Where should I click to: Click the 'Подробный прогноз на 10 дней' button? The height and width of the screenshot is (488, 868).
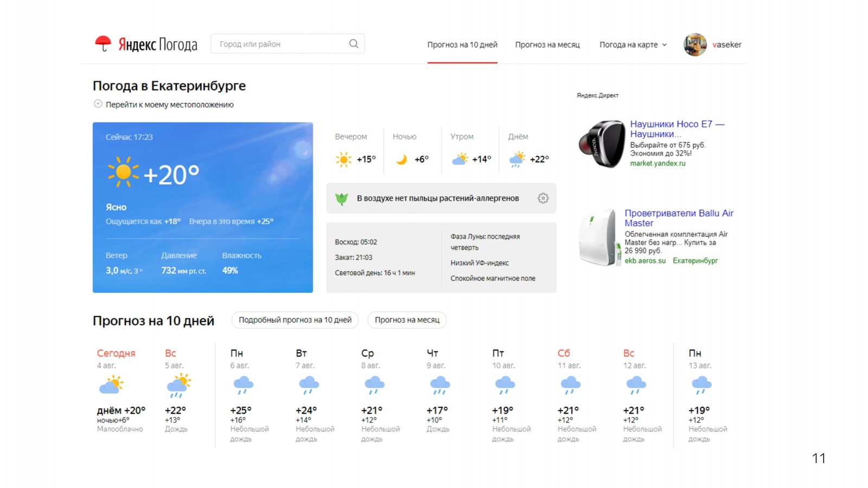coord(295,320)
